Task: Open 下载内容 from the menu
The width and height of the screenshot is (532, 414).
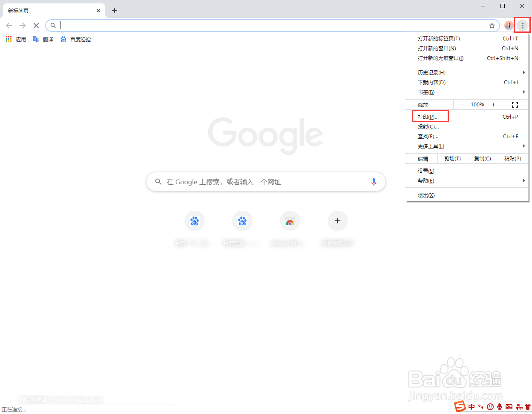Action: pos(466,82)
